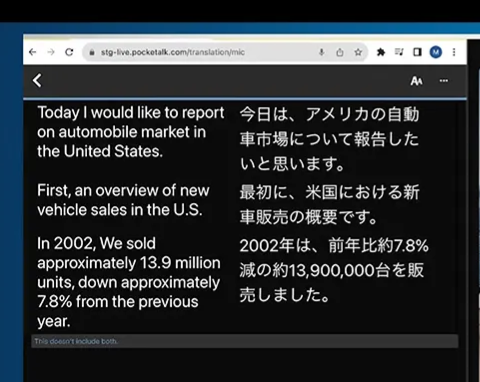Click Japanese text '最初に、米国における新'
Viewport: 480px width, 382px height.
[x=329, y=192]
